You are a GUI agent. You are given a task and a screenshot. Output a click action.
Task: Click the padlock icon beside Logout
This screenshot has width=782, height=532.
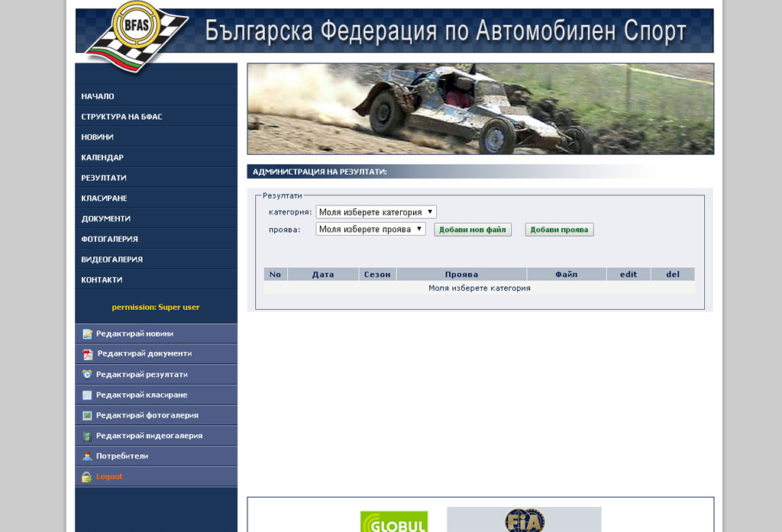point(87,477)
